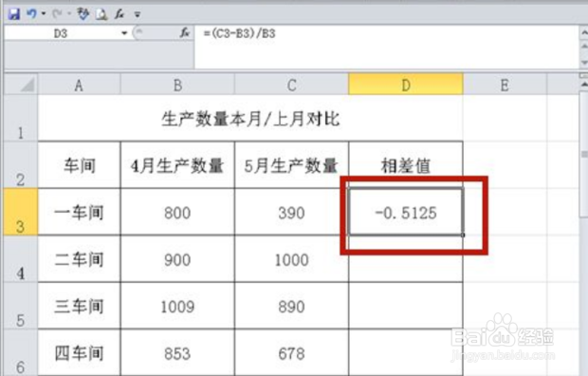
Task: Select cell containing 890
Action: (291, 306)
